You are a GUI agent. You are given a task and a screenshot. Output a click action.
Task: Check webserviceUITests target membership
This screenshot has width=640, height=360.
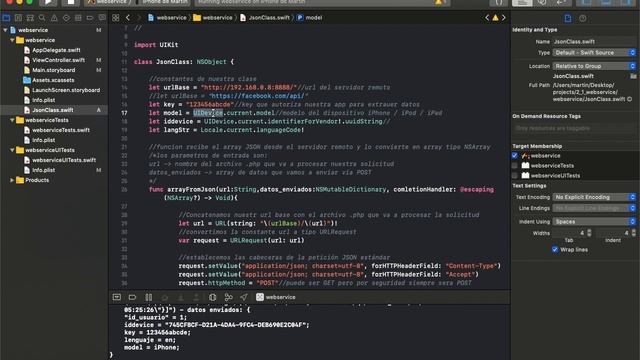515,176
